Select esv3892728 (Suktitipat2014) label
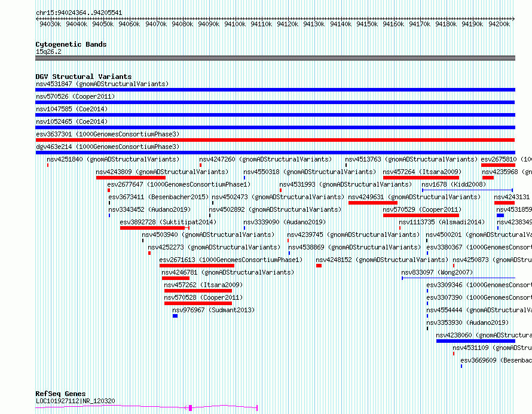This screenshot has width=532, height=414. (168, 222)
